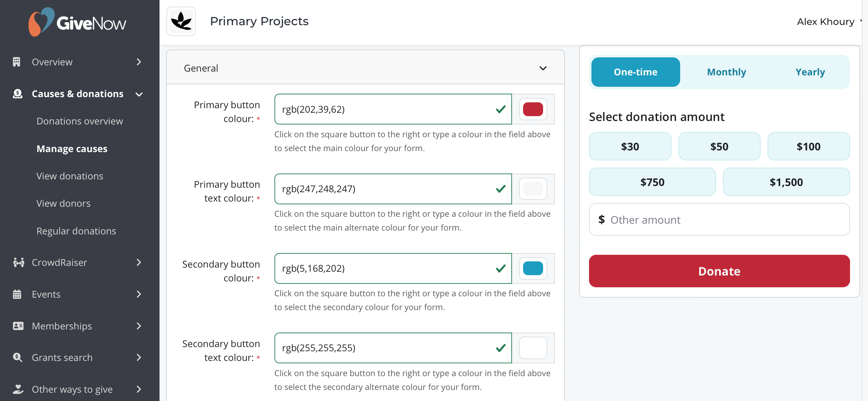Click the Causes & donations coin icon

[17, 94]
